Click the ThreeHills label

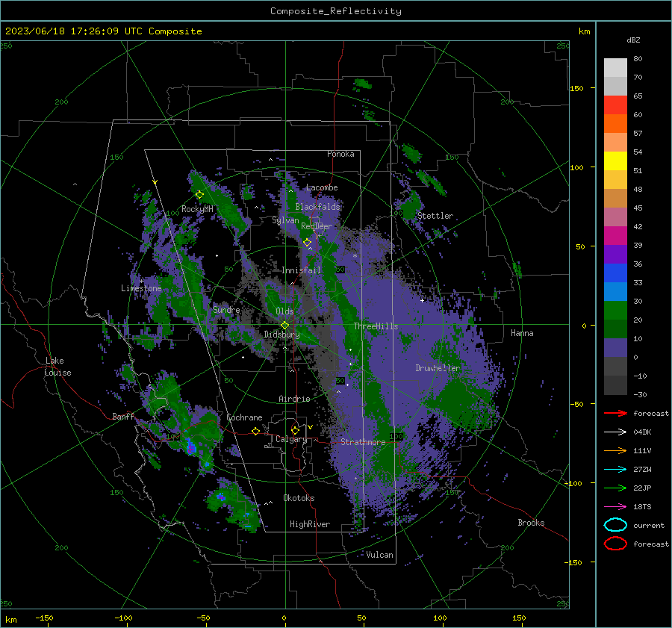376,326
